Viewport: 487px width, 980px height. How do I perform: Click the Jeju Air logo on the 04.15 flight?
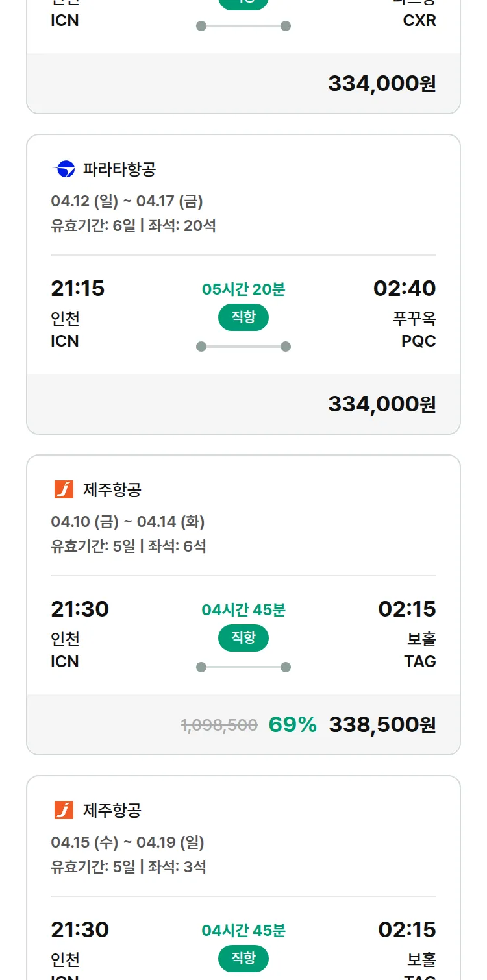(64, 810)
